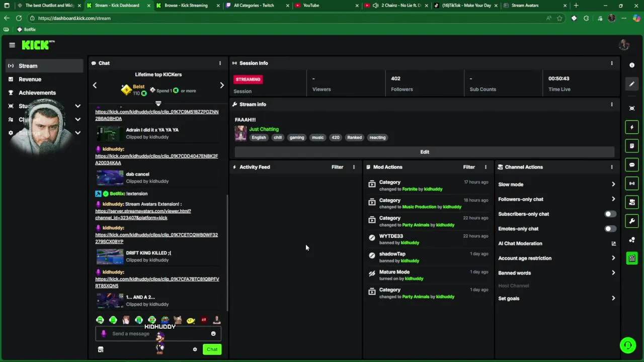This screenshot has height=362, width=644.
Task: Click the pencil edit icon in right sidebar
Action: [x=632, y=84]
